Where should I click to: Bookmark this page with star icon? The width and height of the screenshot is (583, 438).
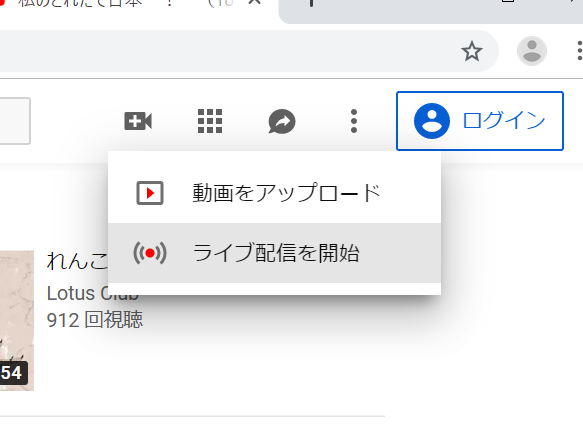[x=472, y=51]
